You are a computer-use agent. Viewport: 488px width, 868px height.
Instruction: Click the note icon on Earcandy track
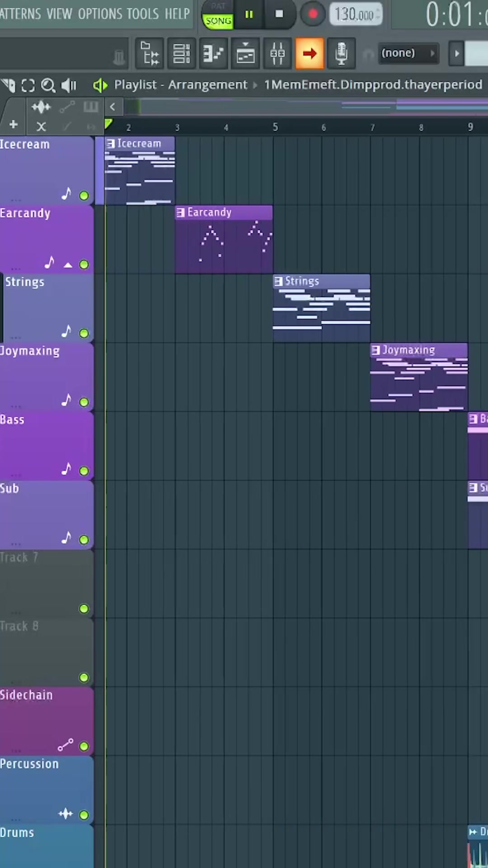click(49, 262)
